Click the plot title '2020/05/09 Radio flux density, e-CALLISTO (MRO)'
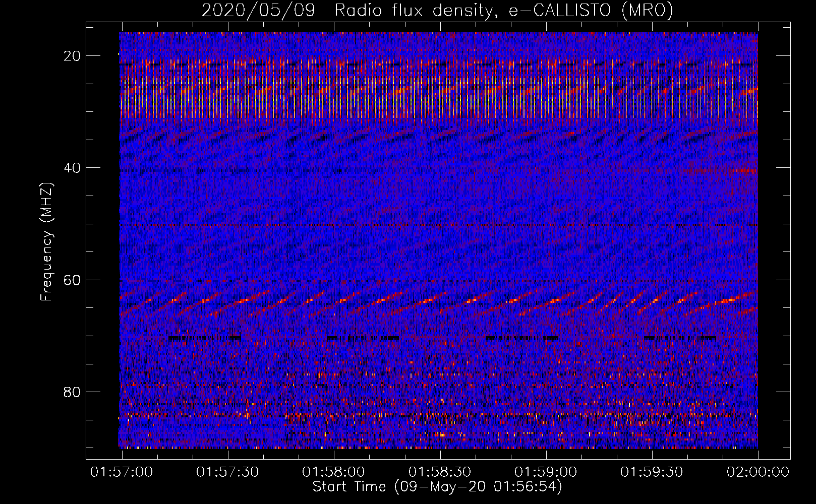This screenshot has width=816, height=504. [437, 10]
